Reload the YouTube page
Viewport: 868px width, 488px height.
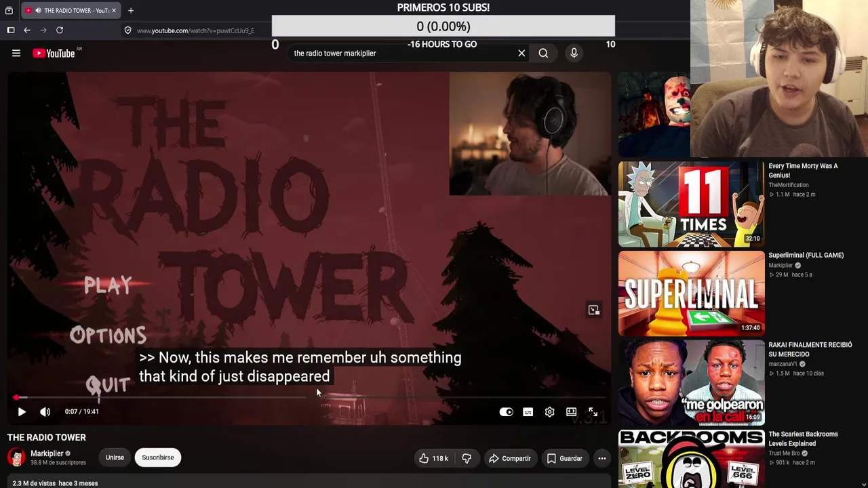[60, 30]
